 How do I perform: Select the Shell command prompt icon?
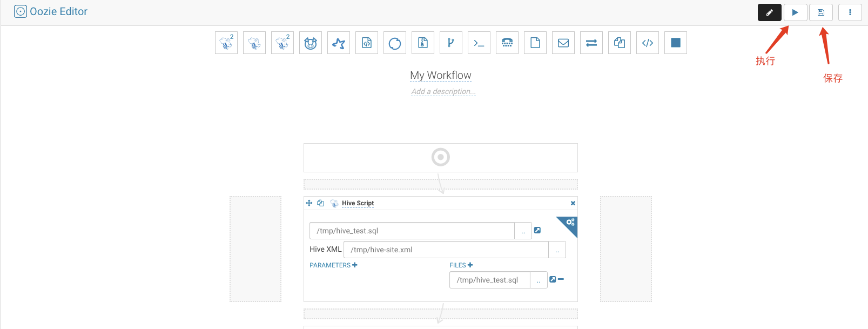[x=479, y=43]
